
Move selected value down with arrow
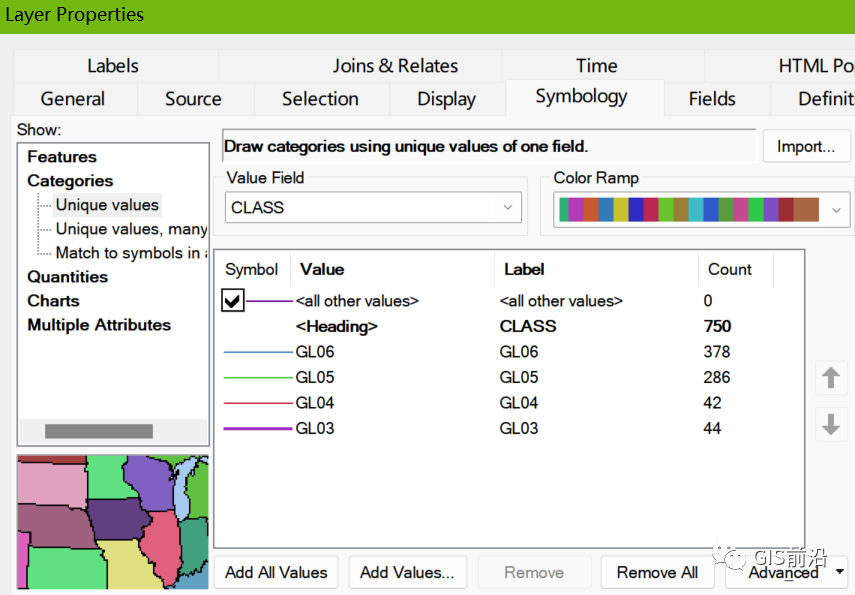click(831, 424)
